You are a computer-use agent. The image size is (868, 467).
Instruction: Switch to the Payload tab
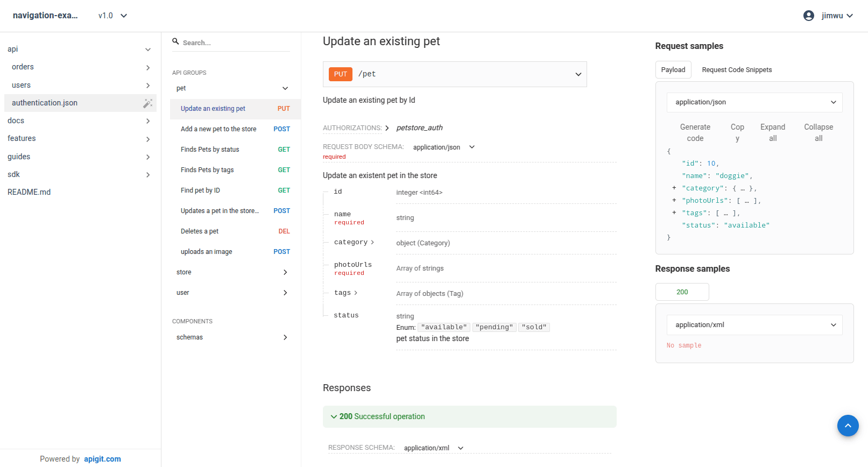pyautogui.click(x=673, y=70)
